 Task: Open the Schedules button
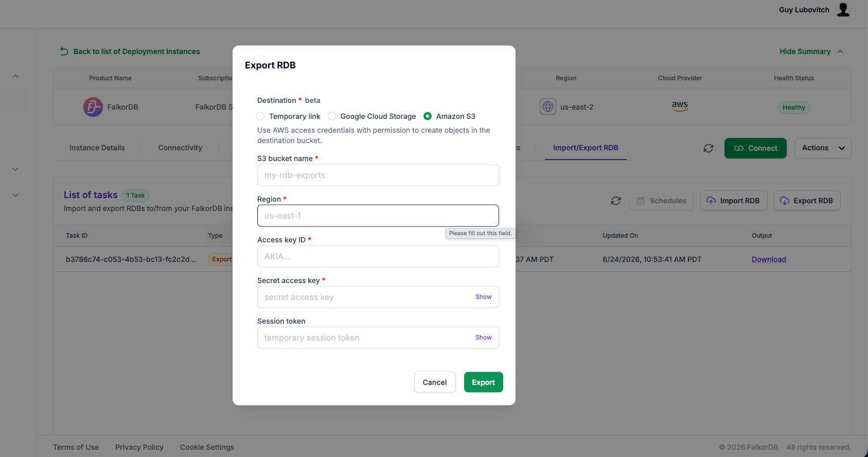662,201
